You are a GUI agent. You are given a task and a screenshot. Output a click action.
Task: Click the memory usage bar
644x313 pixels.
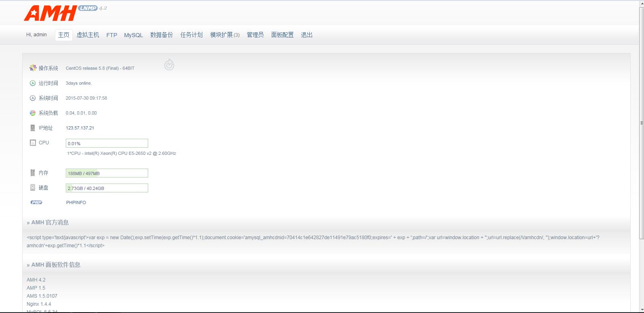[x=107, y=173]
